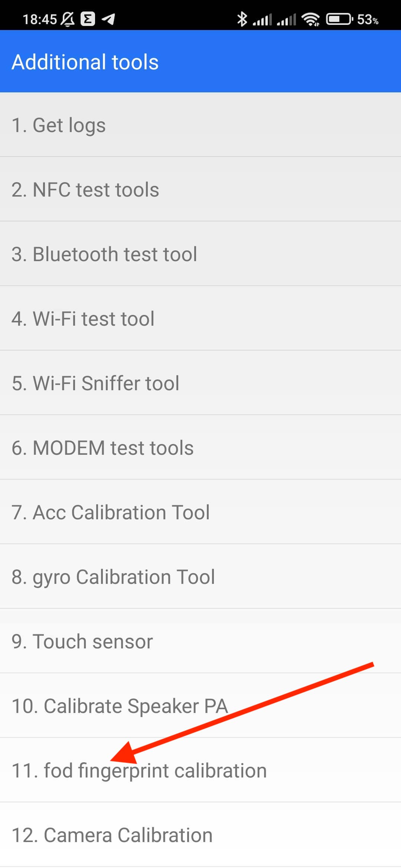
Task: Access the MODEM test tools
Action: [x=200, y=448]
